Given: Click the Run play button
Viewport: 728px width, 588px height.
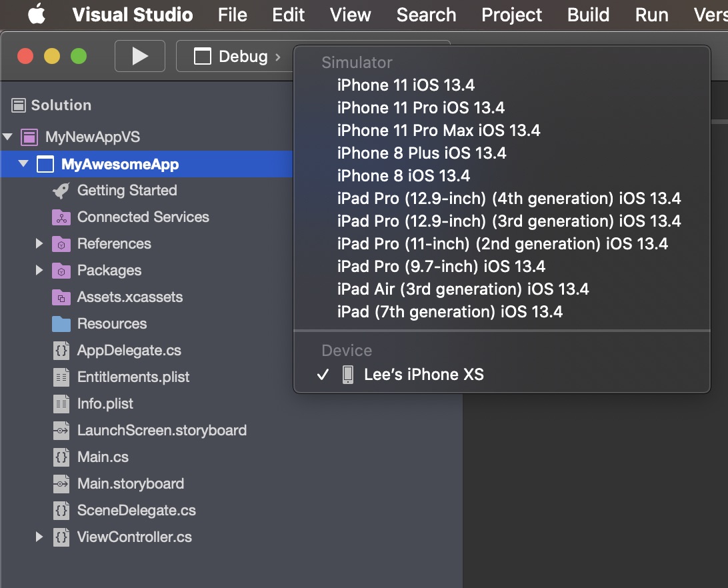Looking at the screenshot, I should 140,56.
